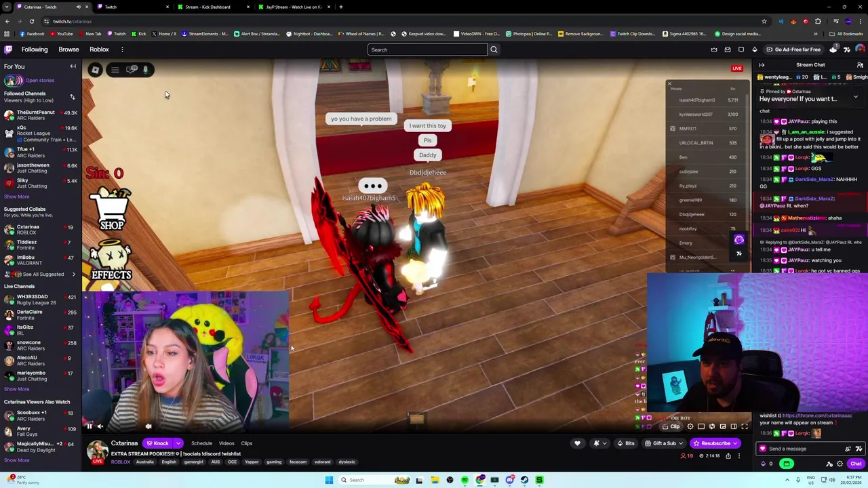The height and width of the screenshot is (488, 868).
Task: Open the Knock button dropdown arrow
Action: pos(178,443)
